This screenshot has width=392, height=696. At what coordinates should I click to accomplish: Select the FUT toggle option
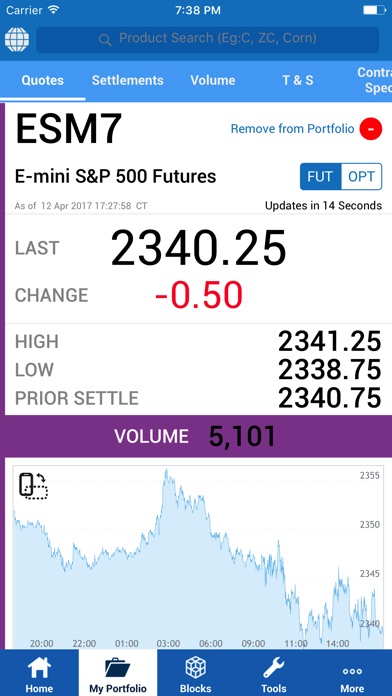321,177
